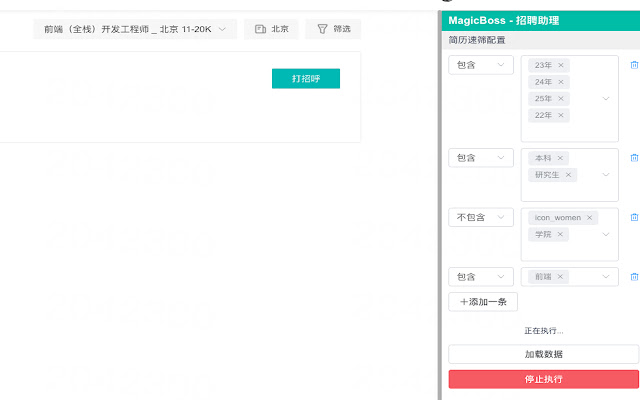Click the red 停止执行 button
Screen dimensions: 640x400
[544, 379]
